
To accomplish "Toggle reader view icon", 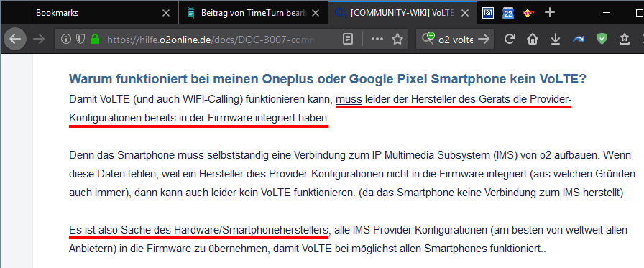I will click(x=347, y=39).
